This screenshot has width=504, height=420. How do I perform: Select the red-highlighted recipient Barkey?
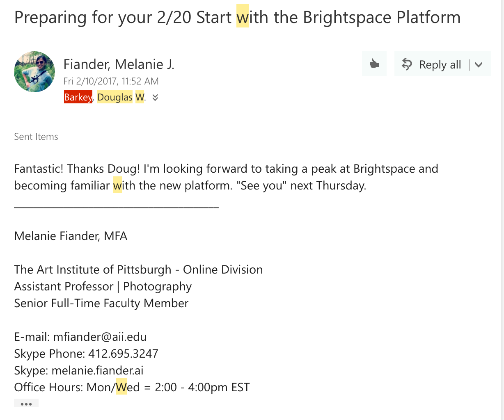78,97
